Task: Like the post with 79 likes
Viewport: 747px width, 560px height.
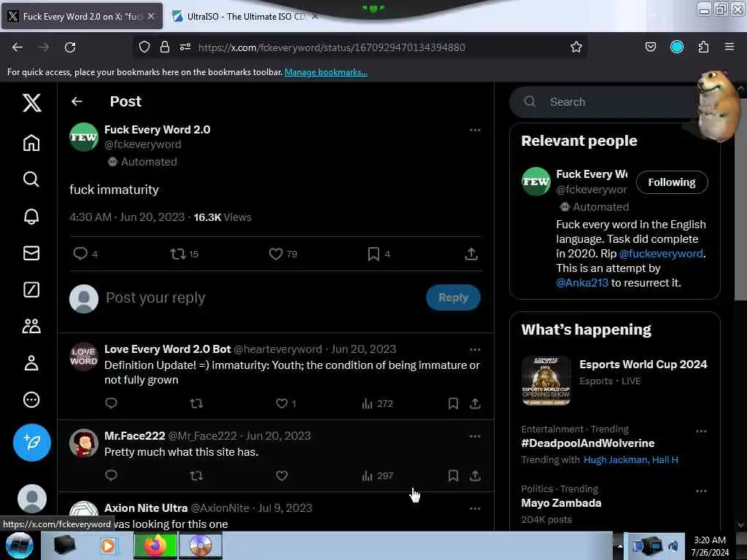Action: coord(276,254)
